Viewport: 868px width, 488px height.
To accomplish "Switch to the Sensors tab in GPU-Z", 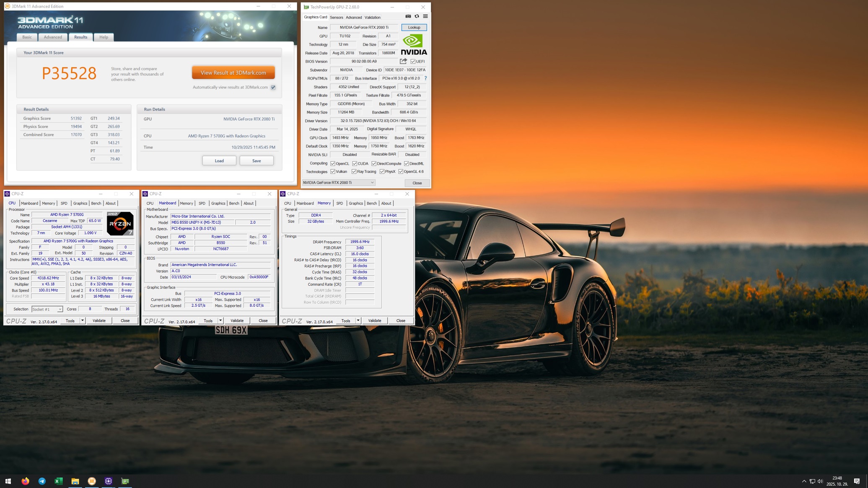I will tap(336, 17).
